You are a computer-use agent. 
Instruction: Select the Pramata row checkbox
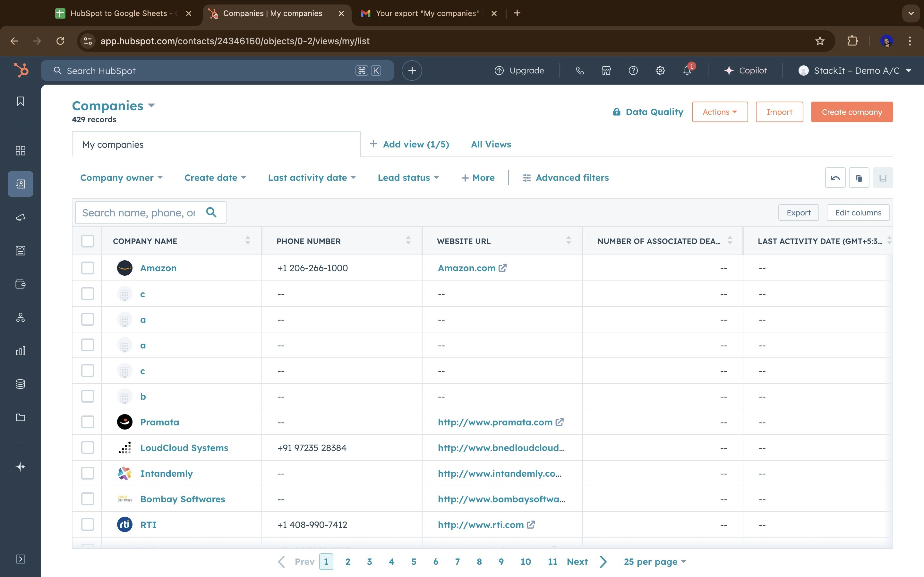pyautogui.click(x=88, y=422)
